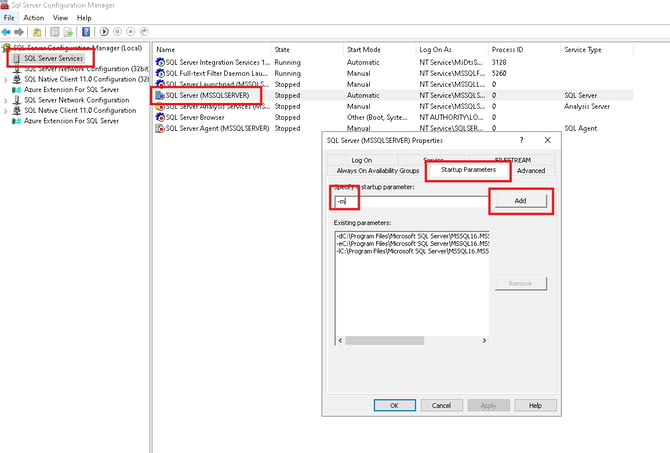Viewport: 670px width, 453px height.
Task: Click the Apply button
Action: [488, 406]
